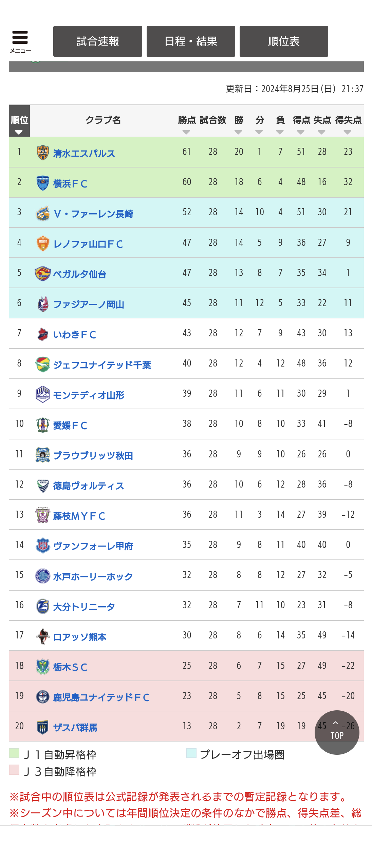Click the ザスパ群馬 club crest
Viewport: 372px width, 868px height.
(x=43, y=727)
